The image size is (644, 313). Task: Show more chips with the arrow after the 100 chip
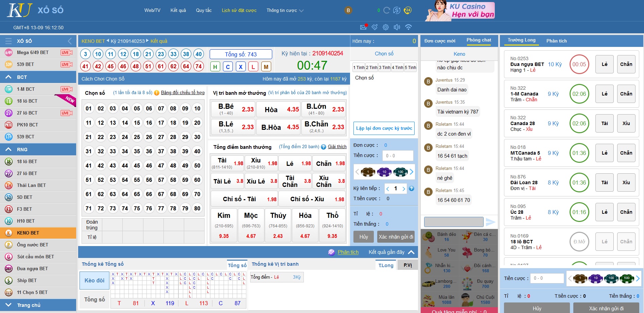412,172
